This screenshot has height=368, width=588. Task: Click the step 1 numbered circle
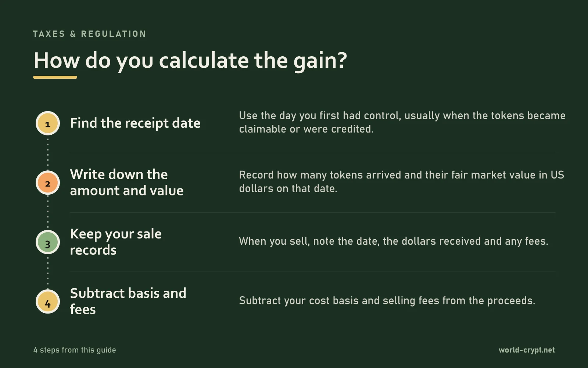48,123
